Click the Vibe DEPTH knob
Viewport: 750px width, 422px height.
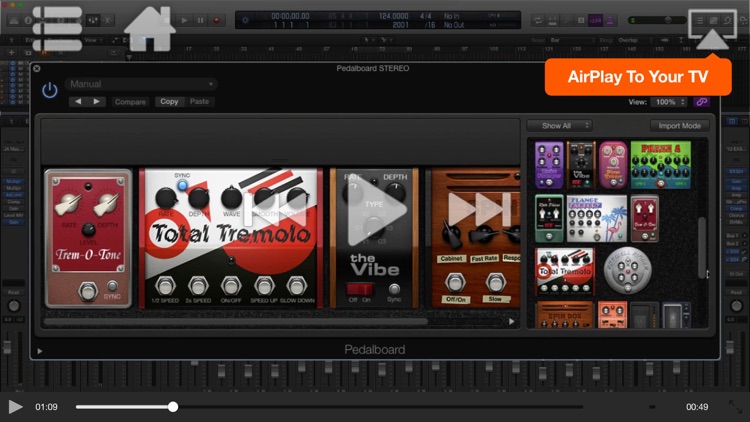click(x=396, y=191)
